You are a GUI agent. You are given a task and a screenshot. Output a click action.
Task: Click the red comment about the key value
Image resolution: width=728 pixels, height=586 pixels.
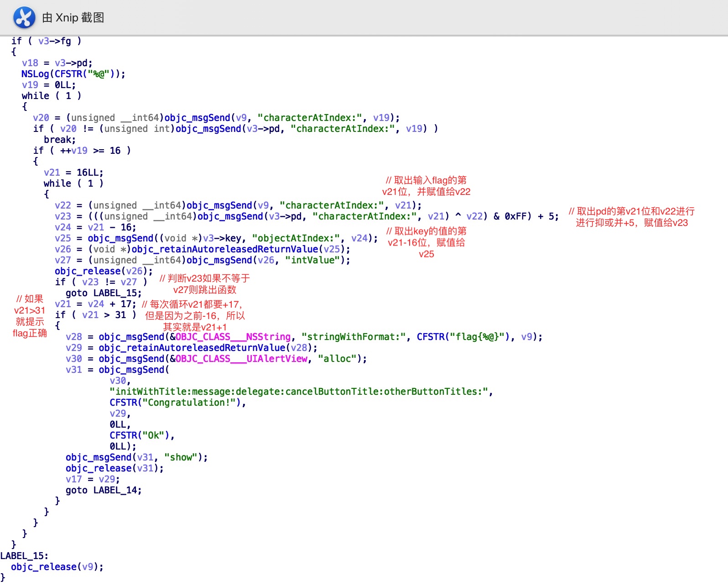[426, 242]
